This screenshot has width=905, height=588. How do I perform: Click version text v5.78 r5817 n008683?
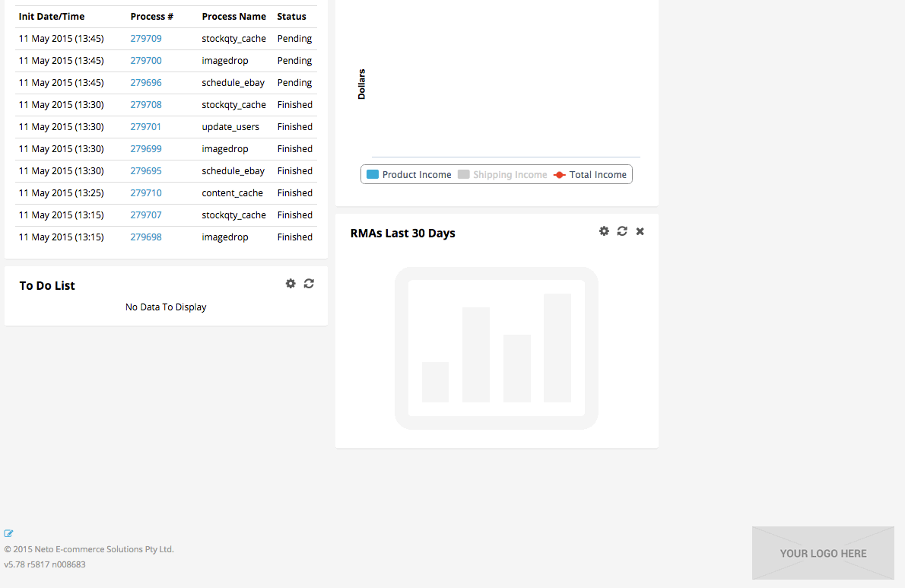point(44,564)
